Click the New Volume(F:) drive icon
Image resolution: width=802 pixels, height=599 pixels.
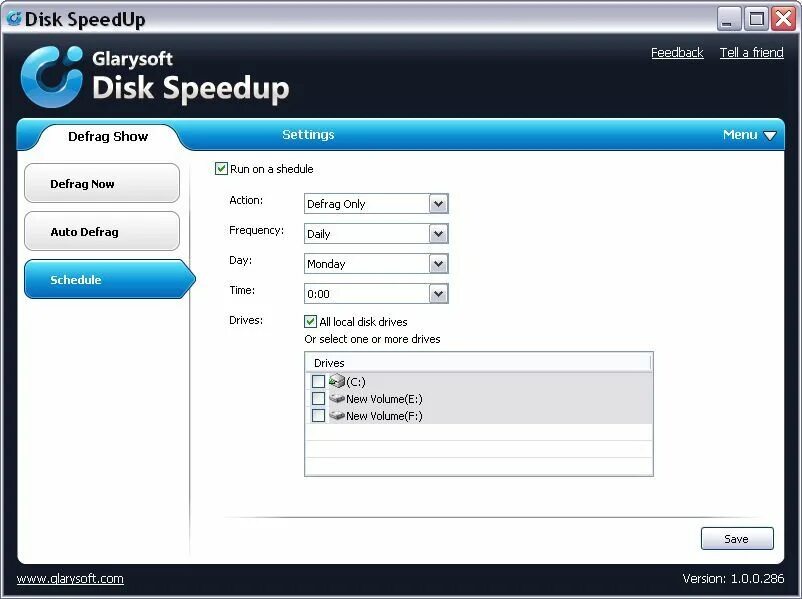coord(337,415)
